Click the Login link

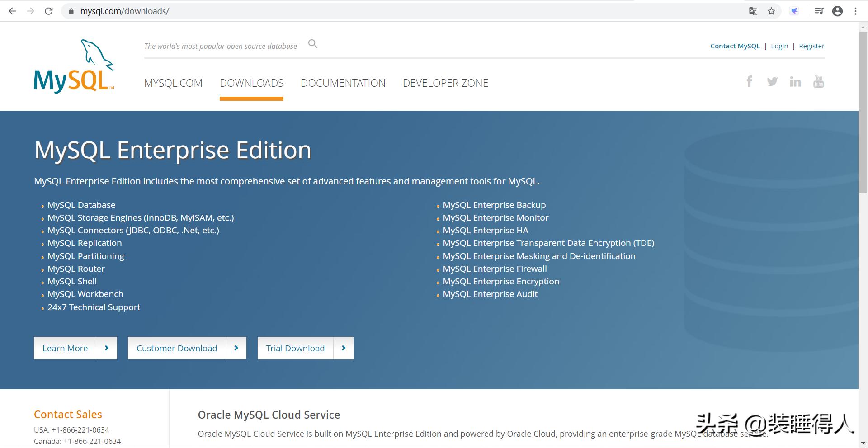coord(779,46)
